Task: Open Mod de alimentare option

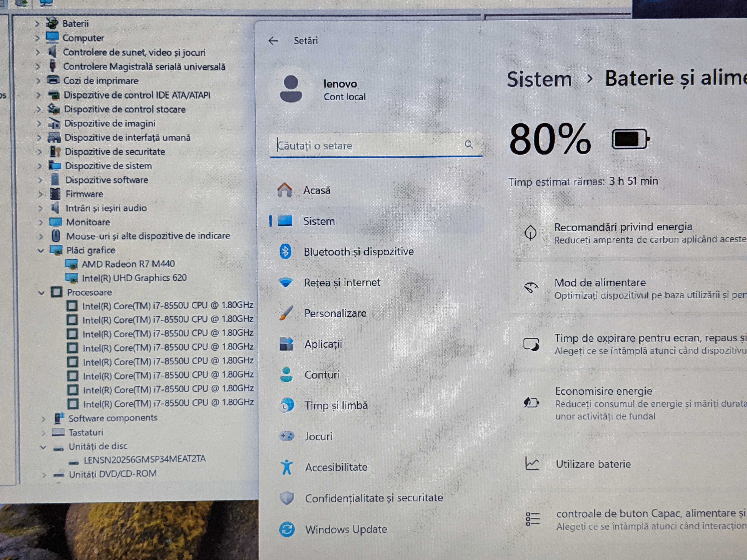Action: click(628, 288)
